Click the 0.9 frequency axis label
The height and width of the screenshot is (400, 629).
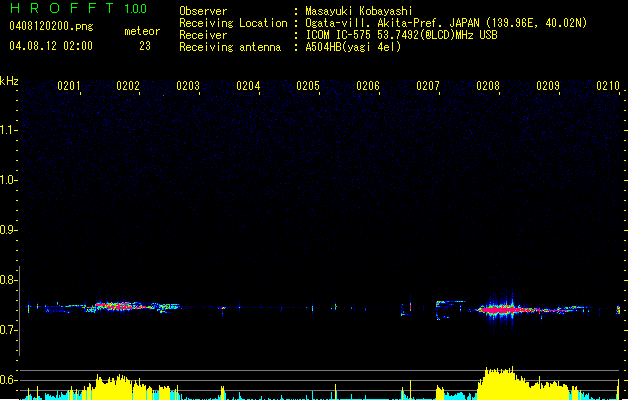click(x=8, y=230)
